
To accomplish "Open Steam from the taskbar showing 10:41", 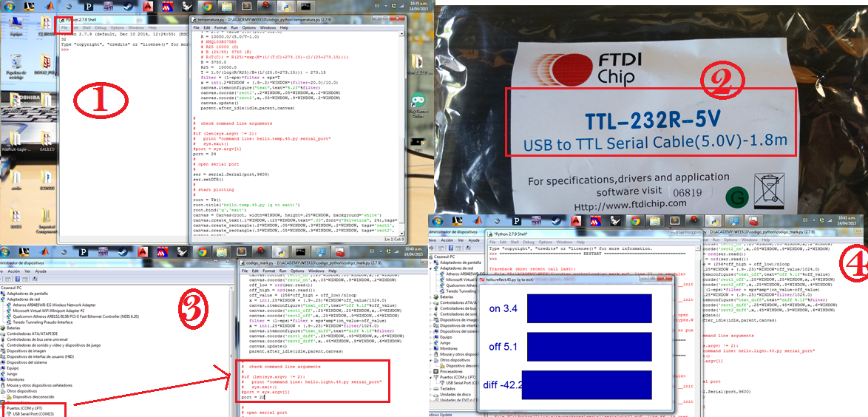I will (x=556, y=221).
